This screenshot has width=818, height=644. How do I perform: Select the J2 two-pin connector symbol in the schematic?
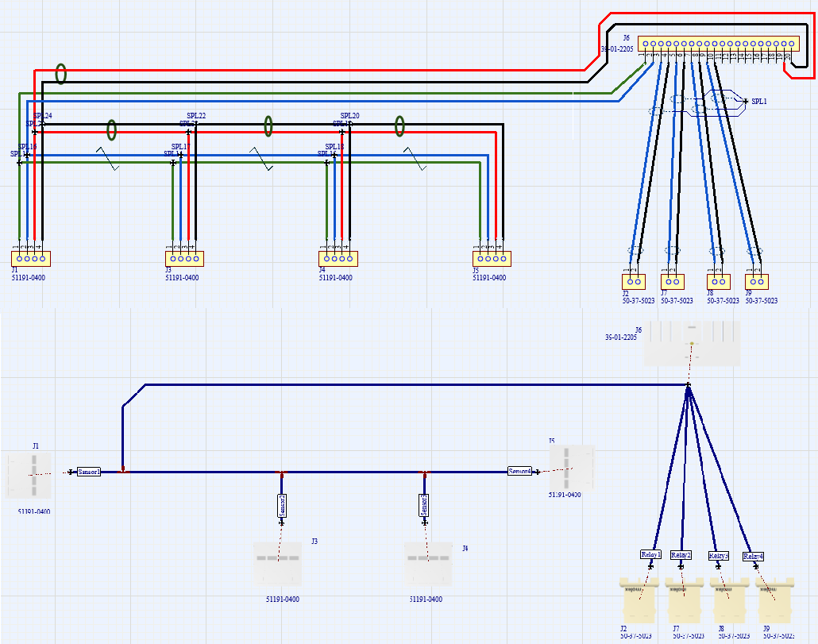coord(633,281)
